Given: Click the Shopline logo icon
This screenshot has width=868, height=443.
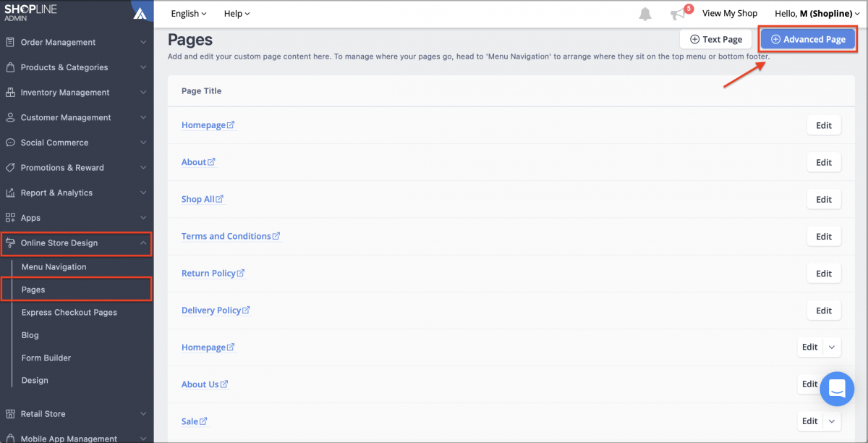Looking at the screenshot, I should tap(140, 13).
